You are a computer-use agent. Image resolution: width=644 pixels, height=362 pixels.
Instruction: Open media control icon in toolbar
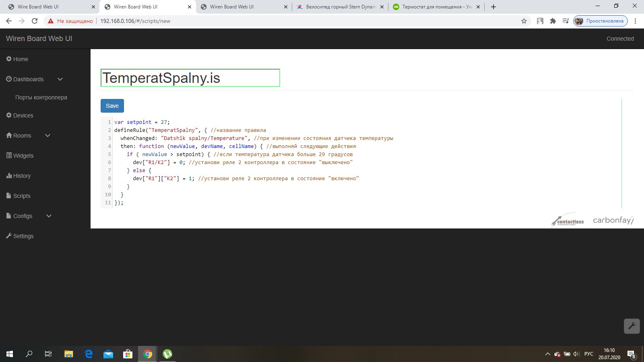tap(566, 21)
